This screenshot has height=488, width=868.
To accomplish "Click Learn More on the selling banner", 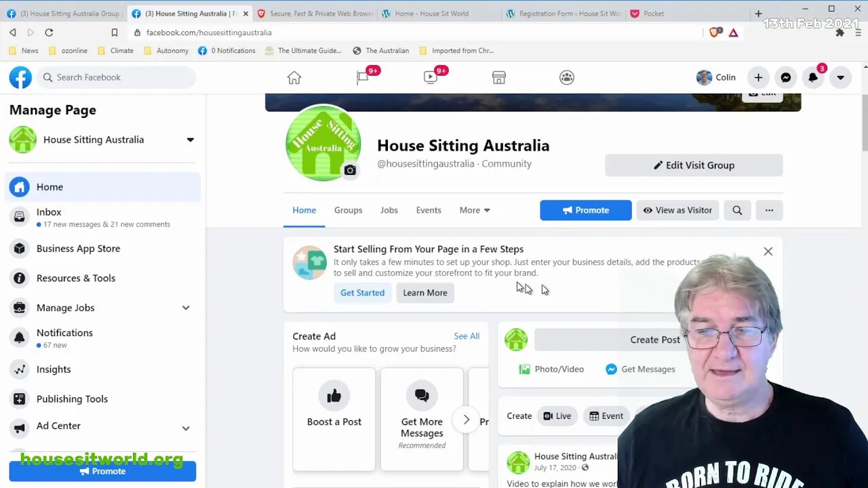I will (425, 293).
